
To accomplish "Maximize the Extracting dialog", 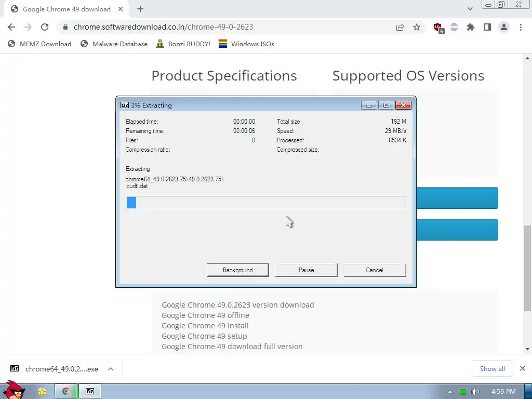I will (386, 105).
